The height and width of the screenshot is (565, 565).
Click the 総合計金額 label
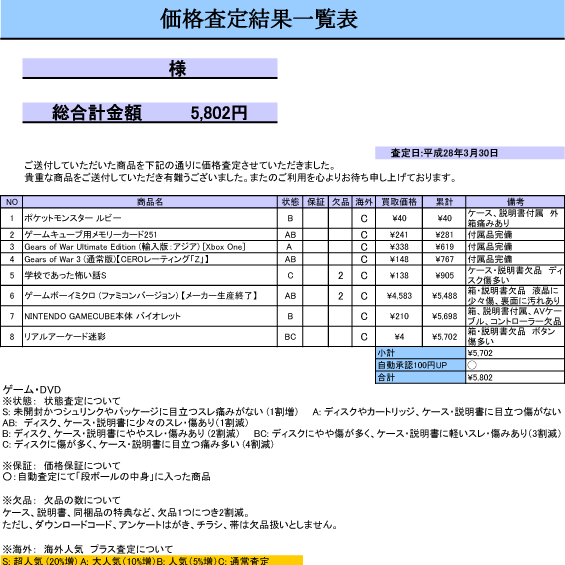pos(97,113)
